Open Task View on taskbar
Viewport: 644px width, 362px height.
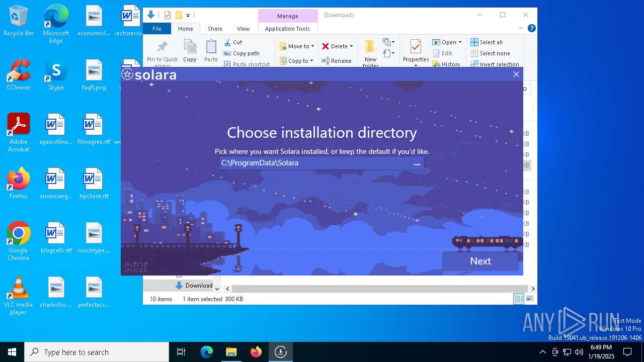[181, 352]
